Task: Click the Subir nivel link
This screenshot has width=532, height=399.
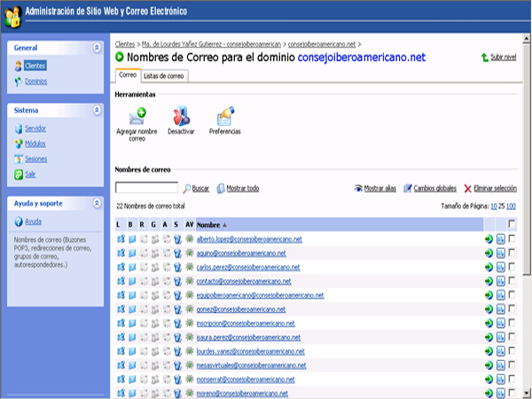Action: pos(504,57)
